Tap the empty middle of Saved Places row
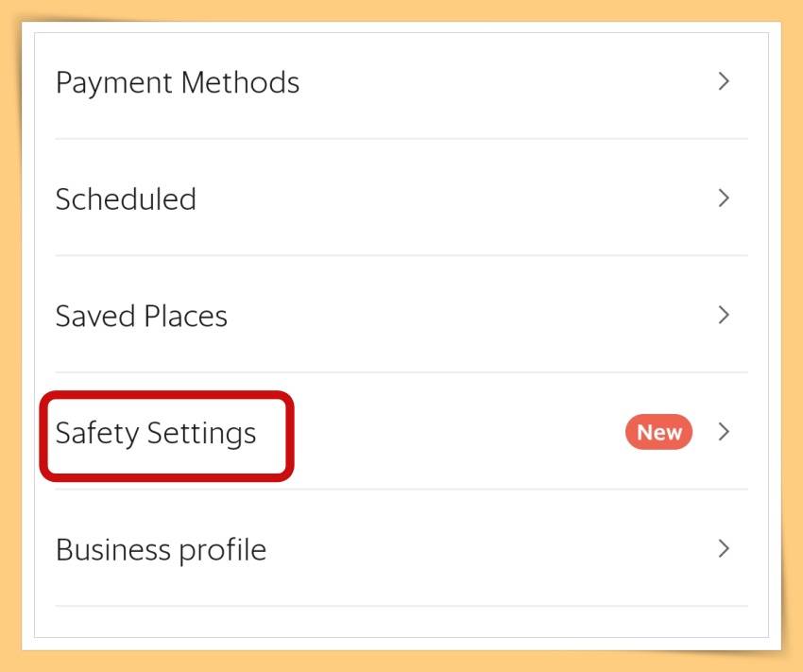 [x=471, y=316]
